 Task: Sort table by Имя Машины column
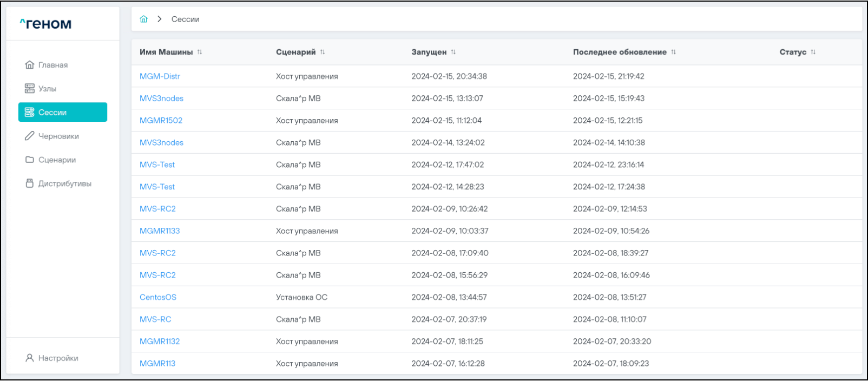[200, 52]
